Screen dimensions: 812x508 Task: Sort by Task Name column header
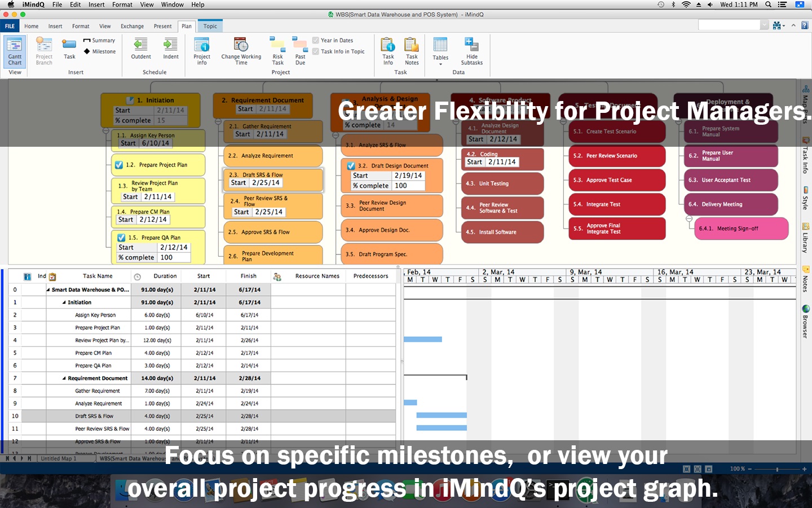pyautogui.click(x=98, y=277)
